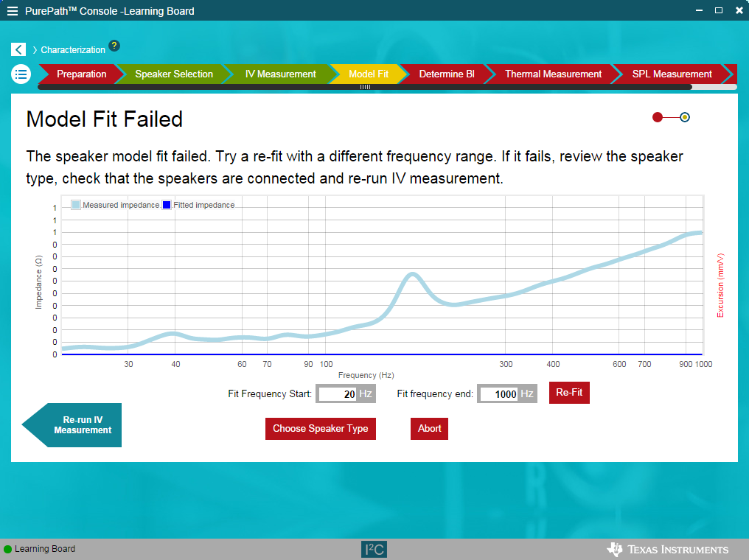Close the PurePath Console window
Screen dimensions: 749x560
coord(739,10)
